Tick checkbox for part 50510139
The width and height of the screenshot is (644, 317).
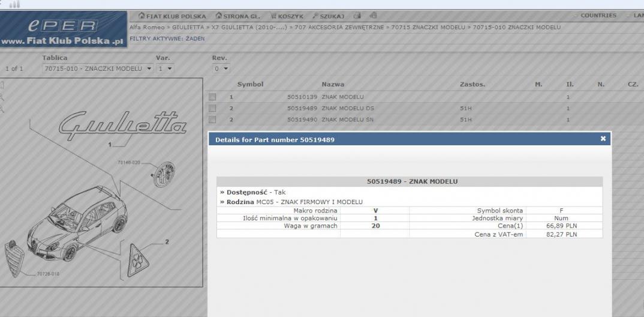click(212, 97)
